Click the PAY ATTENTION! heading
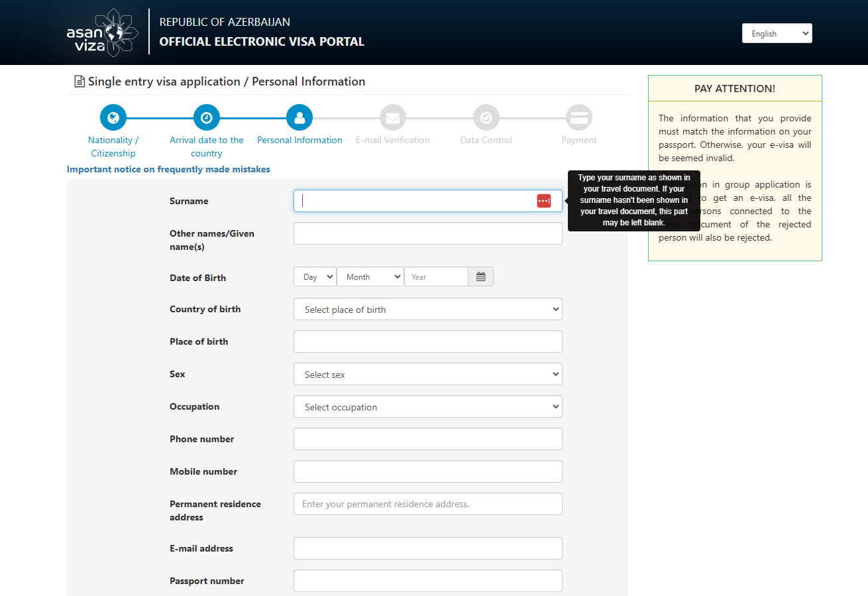The width and height of the screenshot is (868, 596). coord(735,88)
